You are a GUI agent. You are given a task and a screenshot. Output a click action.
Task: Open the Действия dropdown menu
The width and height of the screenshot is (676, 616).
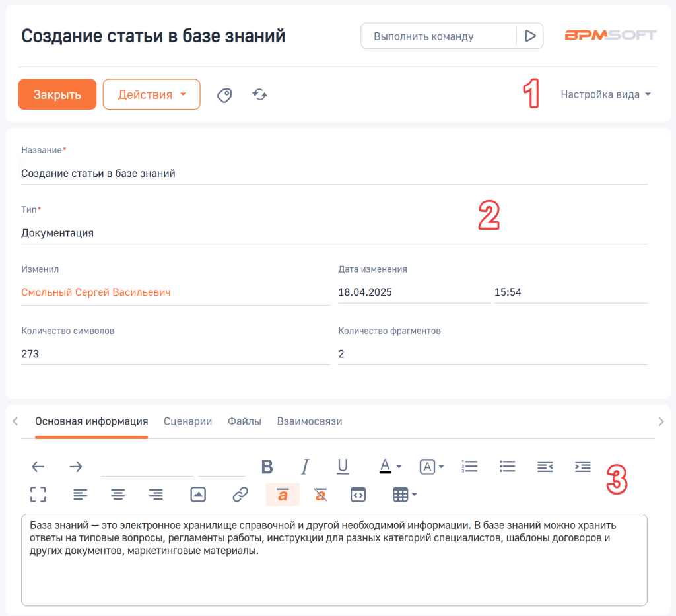[151, 94]
